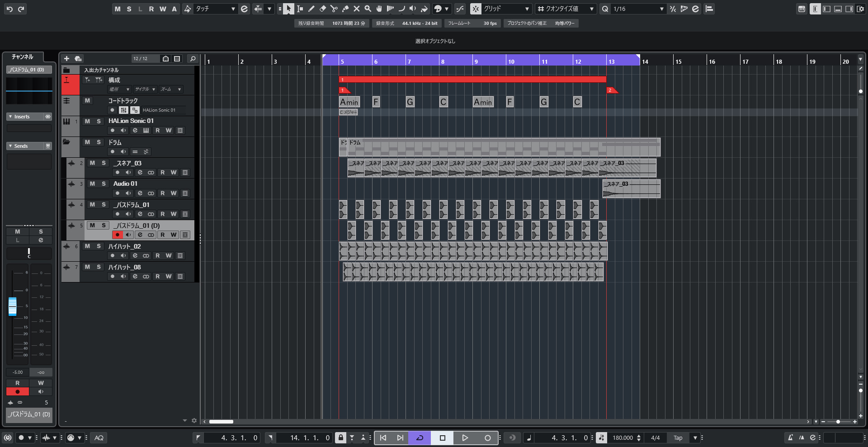Click the Add Track plus icon
The image size is (868, 447).
(x=66, y=59)
